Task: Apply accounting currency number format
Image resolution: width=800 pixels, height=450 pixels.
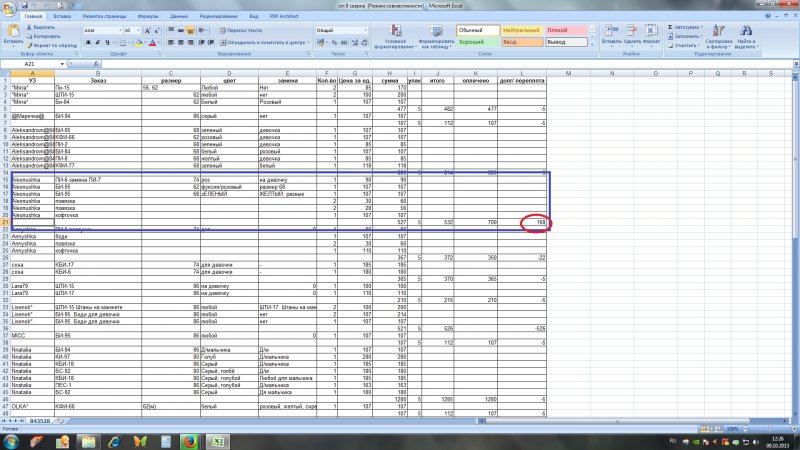Action: (321, 43)
